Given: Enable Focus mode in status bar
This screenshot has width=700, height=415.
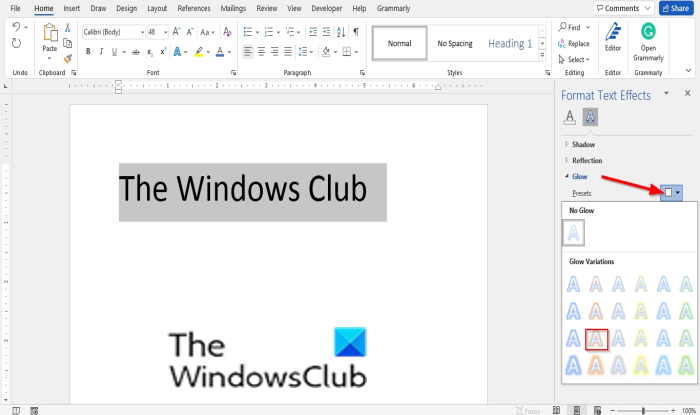Looking at the screenshot, I should pos(528,411).
